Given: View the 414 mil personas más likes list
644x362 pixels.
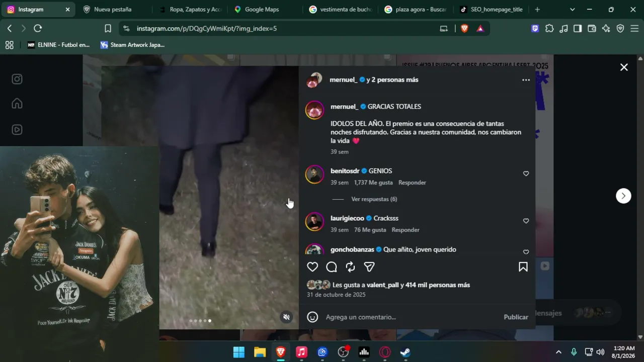Looking at the screenshot, I should [x=438, y=285].
